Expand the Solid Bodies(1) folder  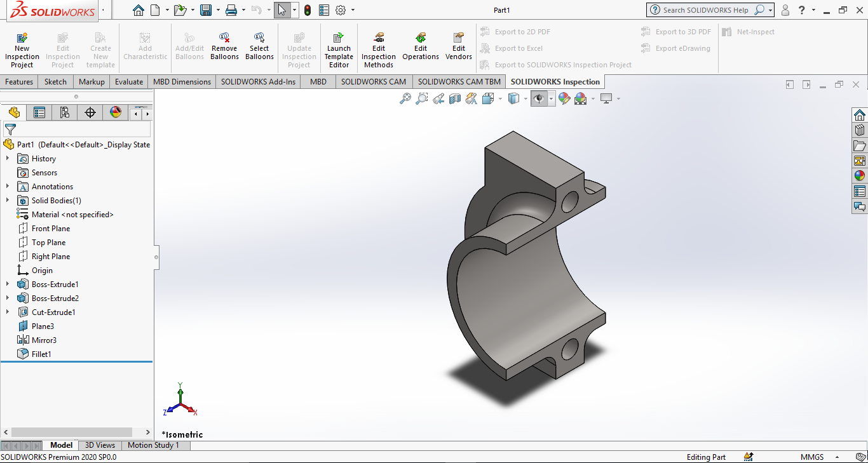coord(8,201)
